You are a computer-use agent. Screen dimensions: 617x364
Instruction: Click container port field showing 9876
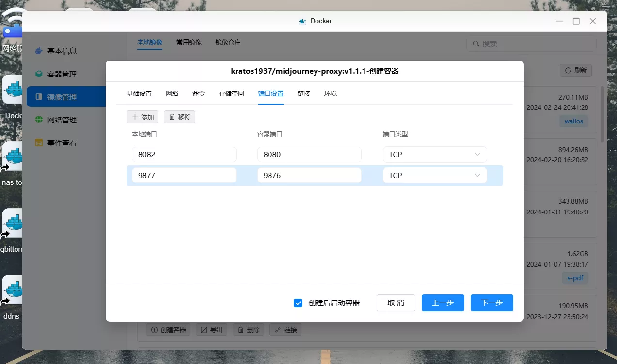coord(309,175)
